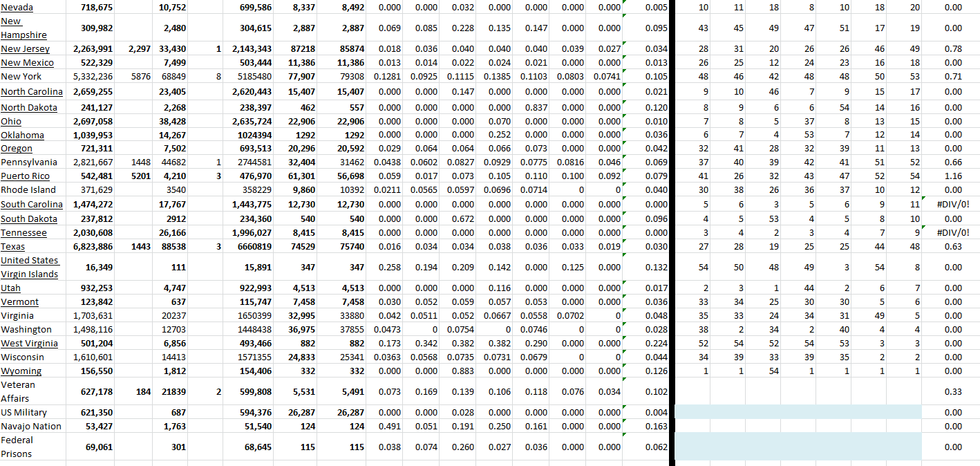Open the West Virginia hyperlink
The image size is (980, 466).
(x=29, y=344)
